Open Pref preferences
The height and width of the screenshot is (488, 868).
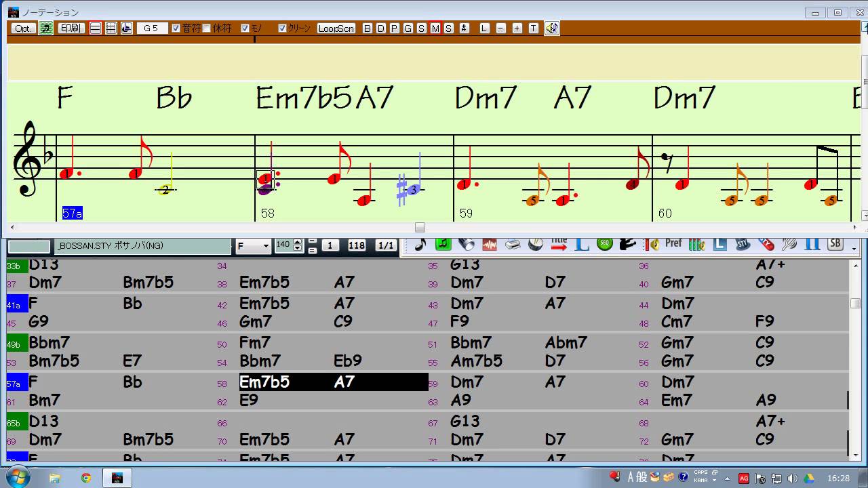[673, 243]
